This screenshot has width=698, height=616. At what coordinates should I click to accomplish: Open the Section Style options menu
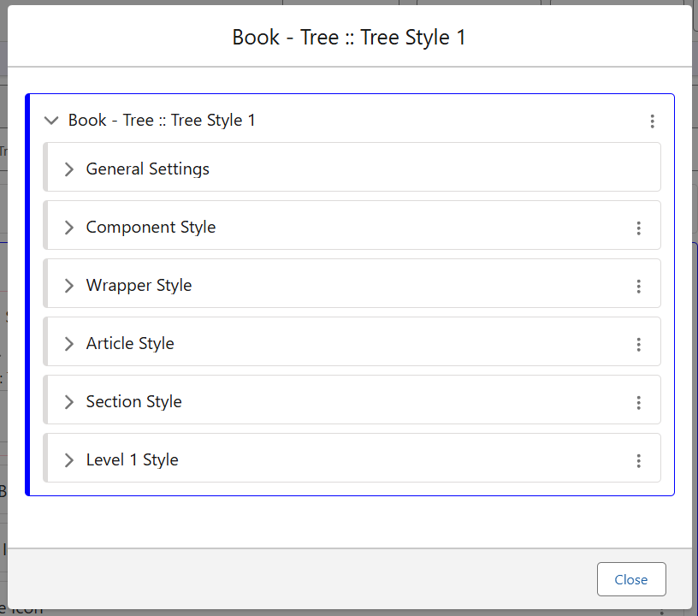click(638, 403)
